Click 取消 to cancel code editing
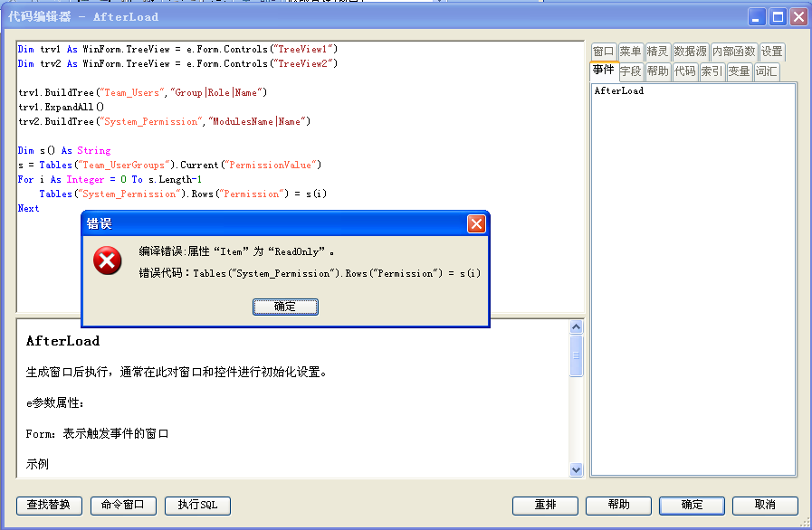 point(765,506)
